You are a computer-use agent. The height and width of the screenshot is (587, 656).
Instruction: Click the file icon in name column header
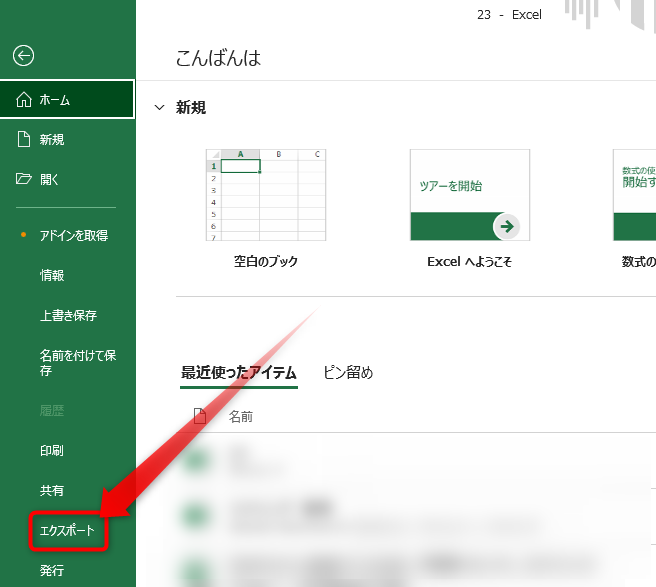(x=200, y=416)
